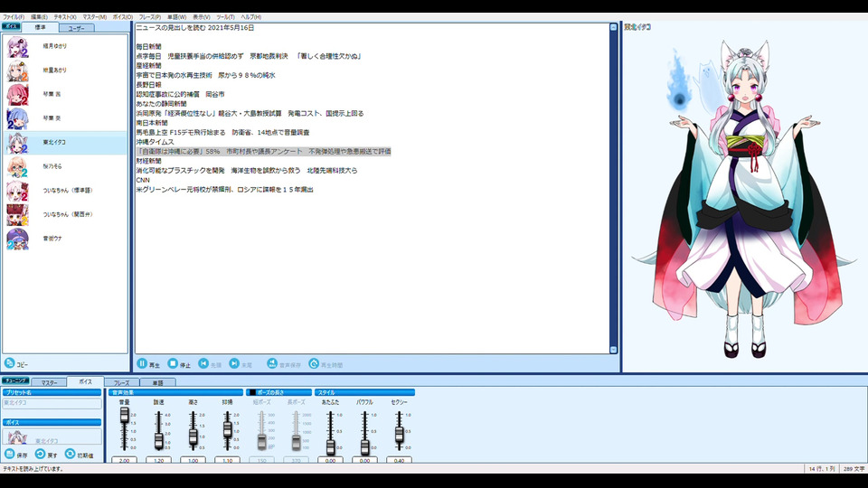Adjust the パワフル style slider

click(x=364, y=447)
